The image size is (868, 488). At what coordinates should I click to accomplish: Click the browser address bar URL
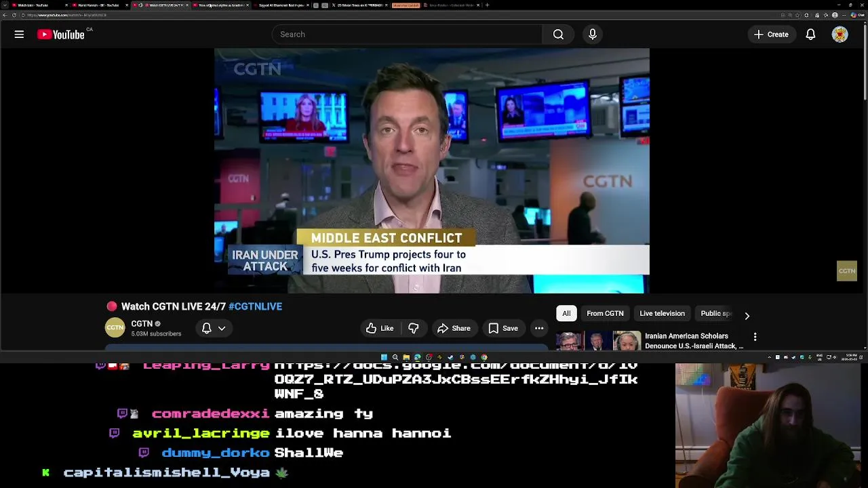point(66,15)
